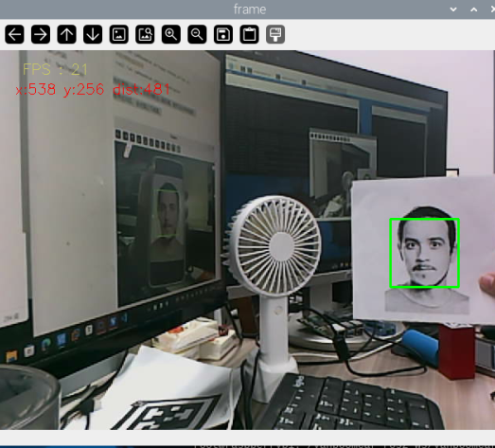Save the current frame with the disk icon

pyautogui.click(x=223, y=34)
